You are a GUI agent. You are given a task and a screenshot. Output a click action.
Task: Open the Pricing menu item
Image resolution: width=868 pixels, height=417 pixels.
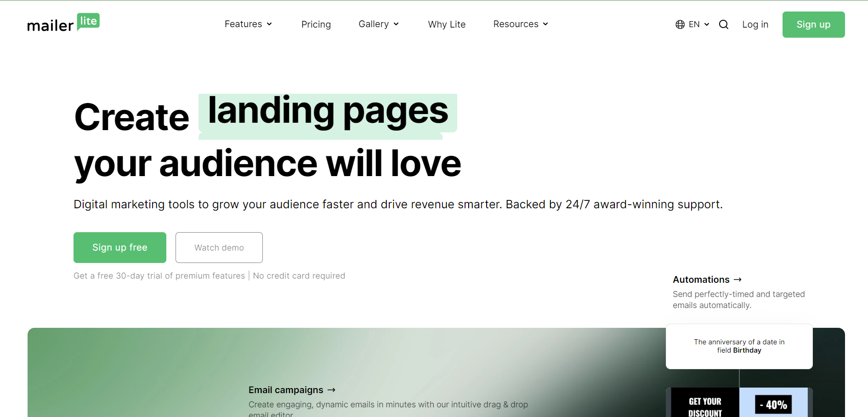coord(316,24)
